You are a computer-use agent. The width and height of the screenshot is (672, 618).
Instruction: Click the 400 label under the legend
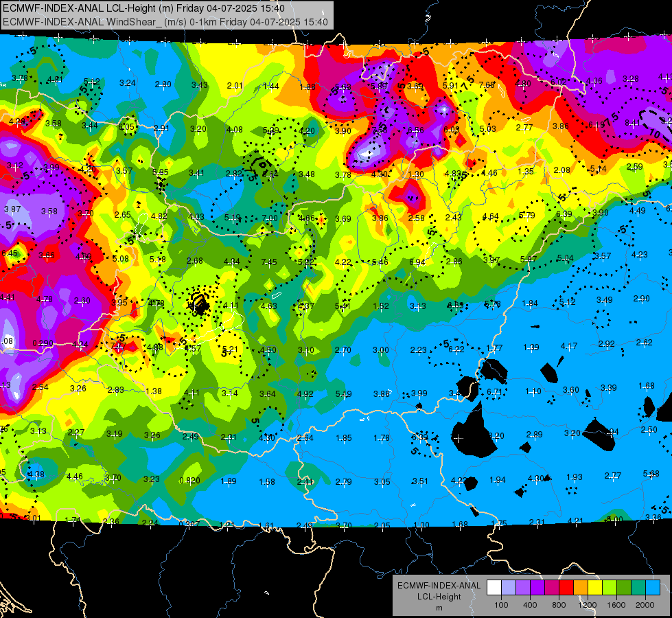[530, 605]
